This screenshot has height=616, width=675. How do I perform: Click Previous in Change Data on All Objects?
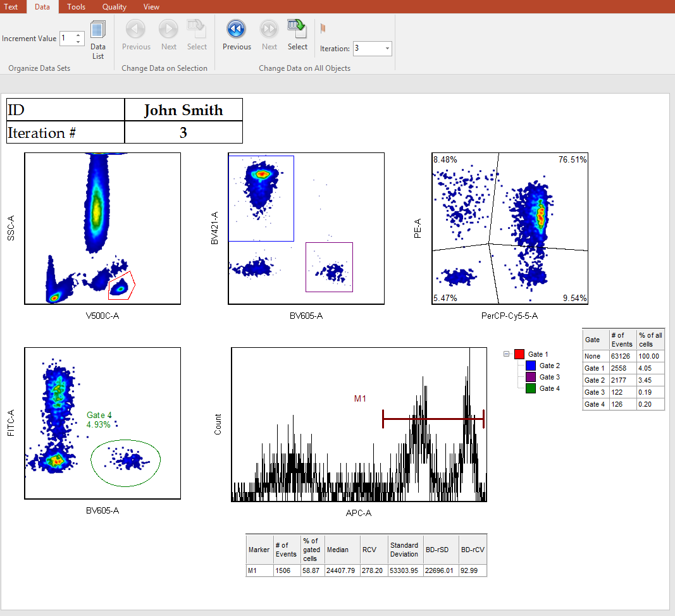[237, 34]
